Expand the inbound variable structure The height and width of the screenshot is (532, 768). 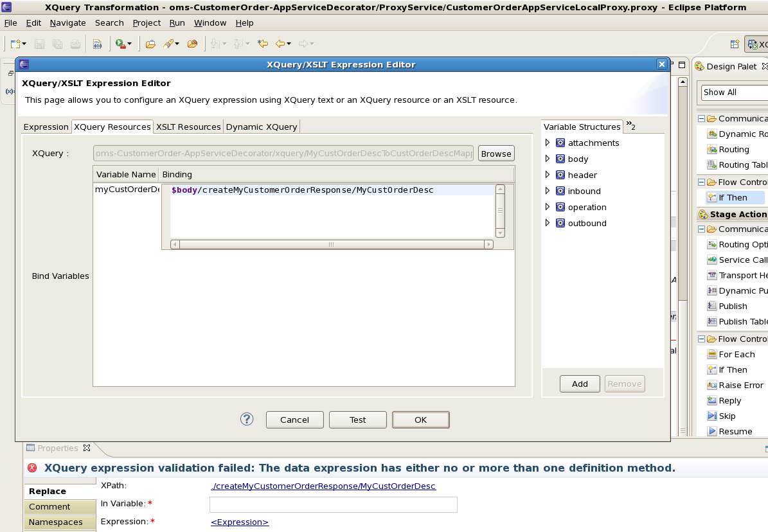coord(548,191)
